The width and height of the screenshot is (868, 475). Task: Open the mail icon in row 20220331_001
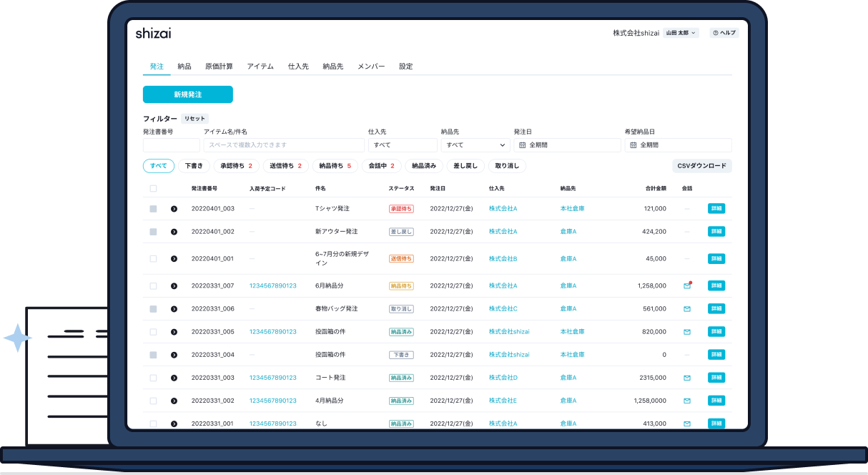[687, 423]
